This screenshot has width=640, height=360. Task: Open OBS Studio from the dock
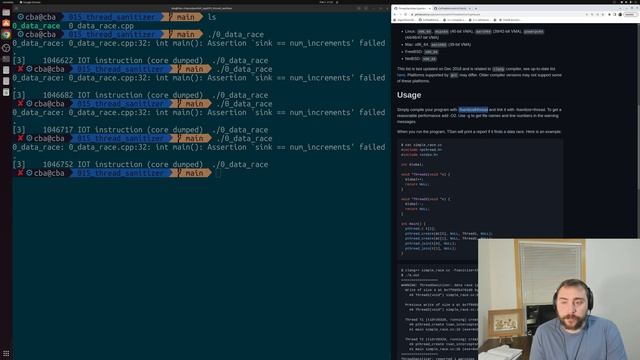6,48
